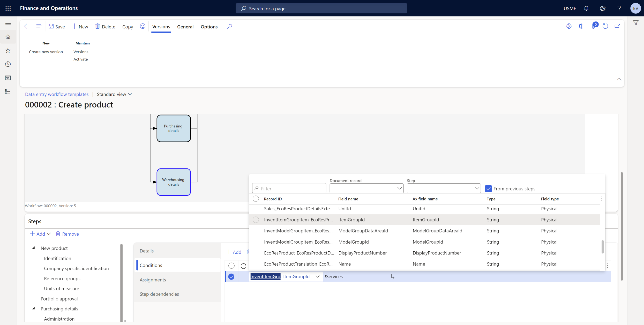The width and height of the screenshot is (644, 325).
Task: Show the list pane icon
Action: (39, 26)
